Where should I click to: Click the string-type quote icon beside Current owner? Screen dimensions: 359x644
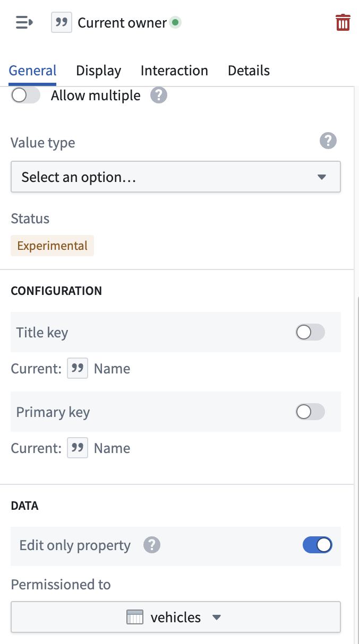point(62,23)
